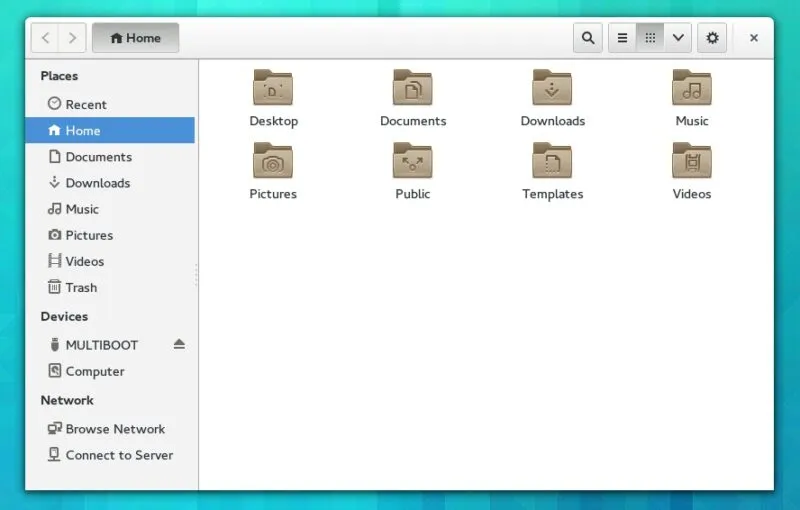This screenshot has height=510, width=800.
Task: Eject the MULTIBOOT device
Action: (179, 344)
